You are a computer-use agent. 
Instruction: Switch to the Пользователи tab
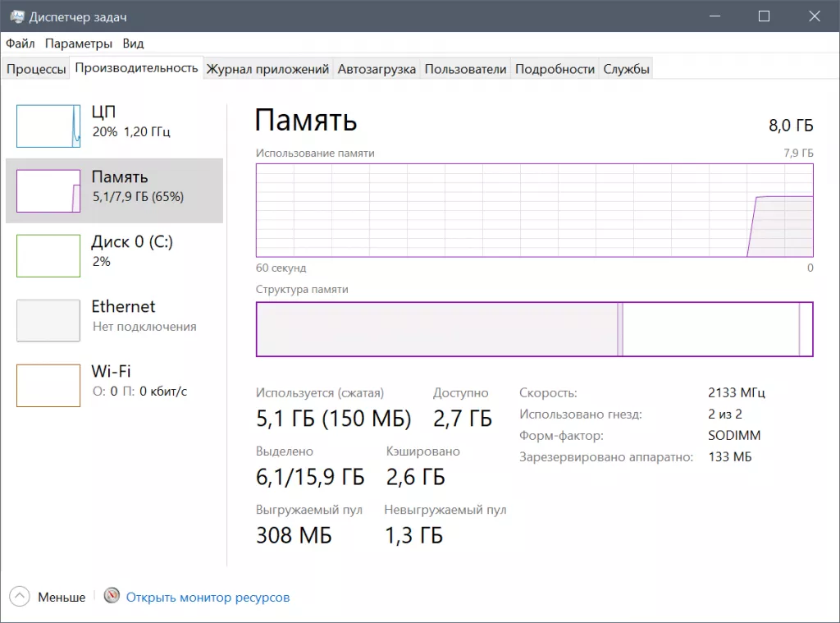pos(465,69)
